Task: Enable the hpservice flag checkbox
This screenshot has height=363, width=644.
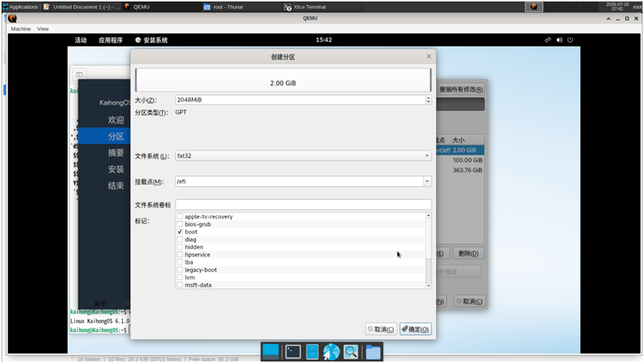Action: 179,254
